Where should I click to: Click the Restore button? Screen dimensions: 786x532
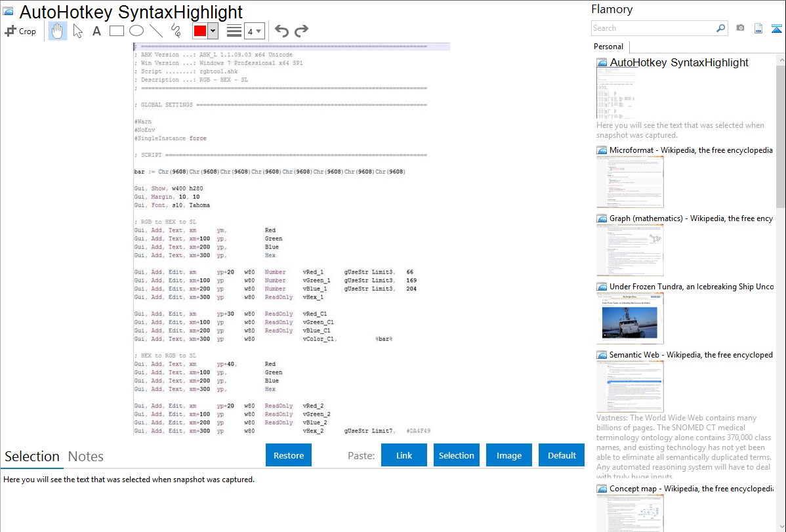point(289,455)
